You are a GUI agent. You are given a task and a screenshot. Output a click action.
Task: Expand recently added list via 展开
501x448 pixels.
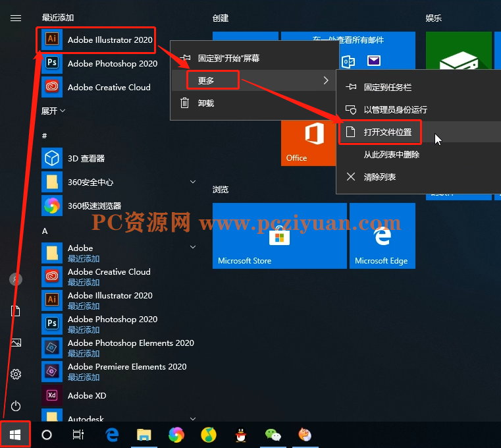click(x=53, y=111)
